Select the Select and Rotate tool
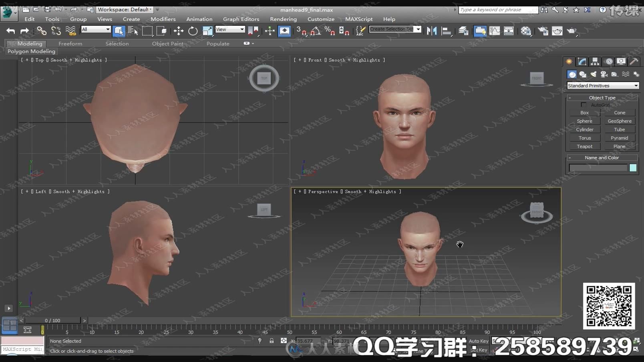644x362 pixels. 193,31
